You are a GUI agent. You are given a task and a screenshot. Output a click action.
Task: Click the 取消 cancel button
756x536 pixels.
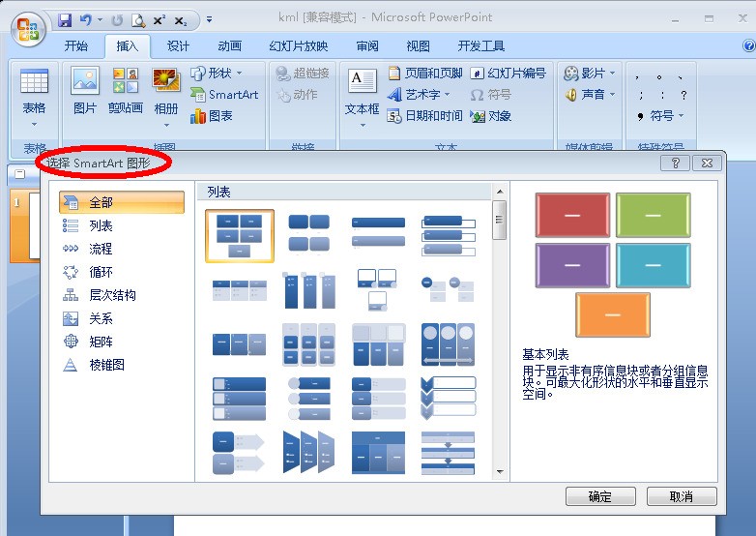(682, 496)
